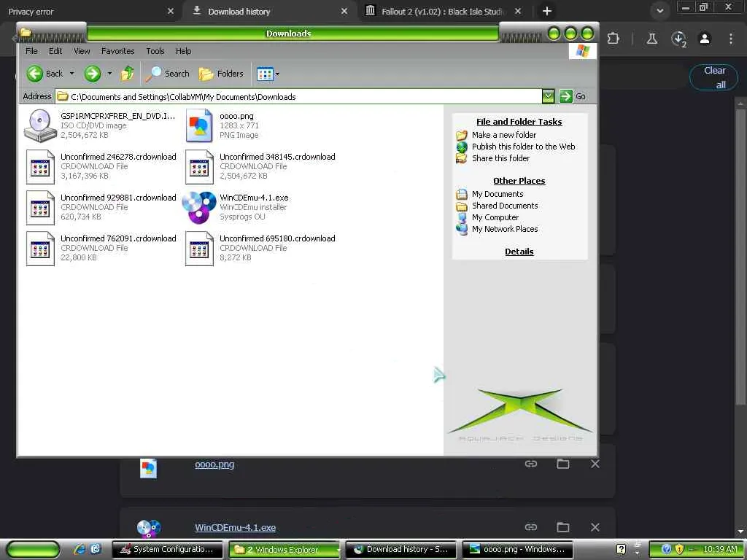Open the Edit menu
This screenshot has width=747, height=560.
55,51
